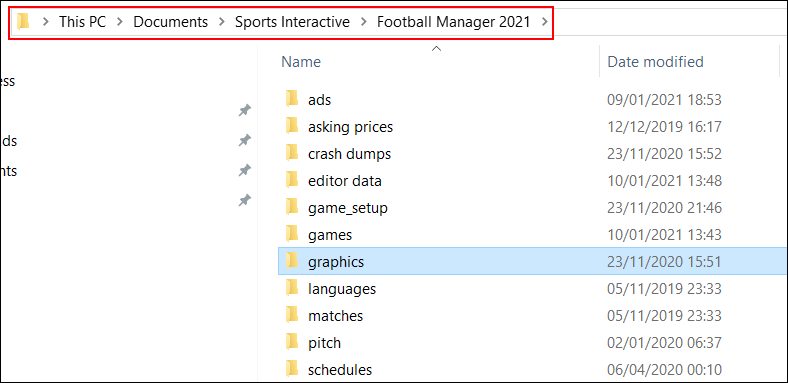Select the graphics folder name

[x=336, y=262]
